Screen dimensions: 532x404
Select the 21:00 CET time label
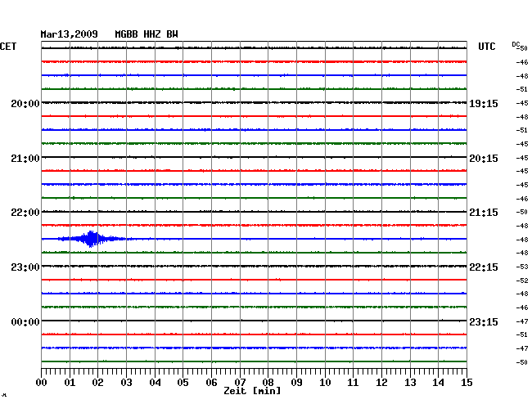pyautogui.click(x=25, y=159)
